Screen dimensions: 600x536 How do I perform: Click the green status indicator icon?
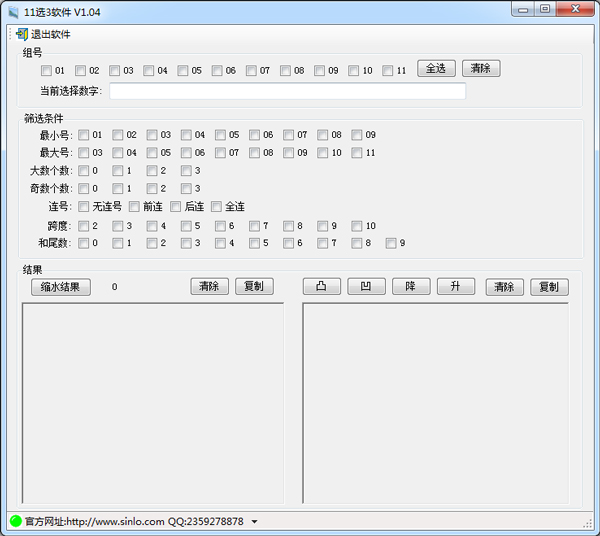click(x=16, y=521)
